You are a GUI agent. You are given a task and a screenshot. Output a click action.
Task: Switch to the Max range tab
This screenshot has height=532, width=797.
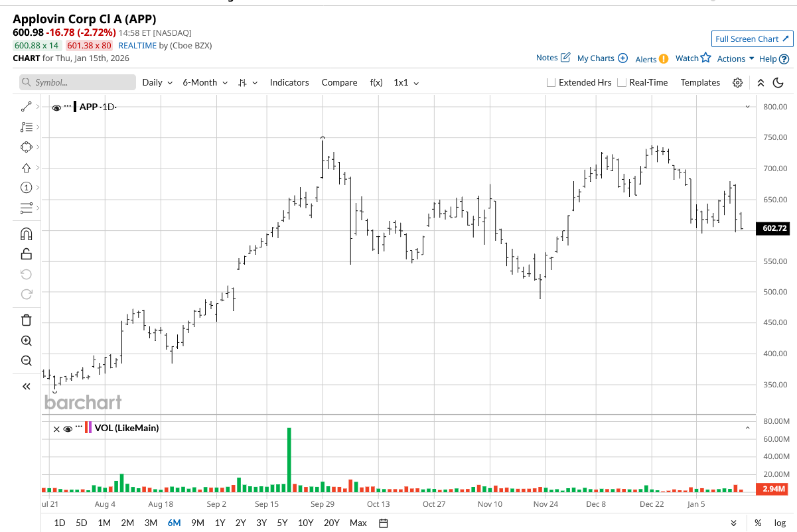358,523
